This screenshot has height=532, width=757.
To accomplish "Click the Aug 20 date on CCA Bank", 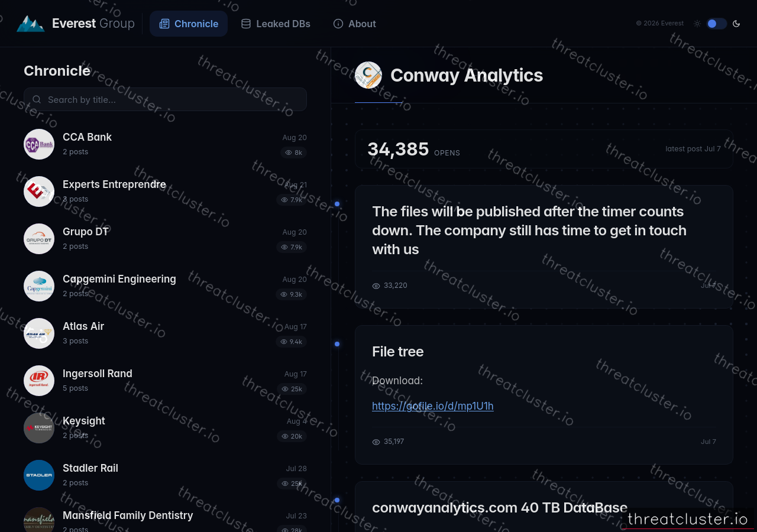I will [295, 138].
